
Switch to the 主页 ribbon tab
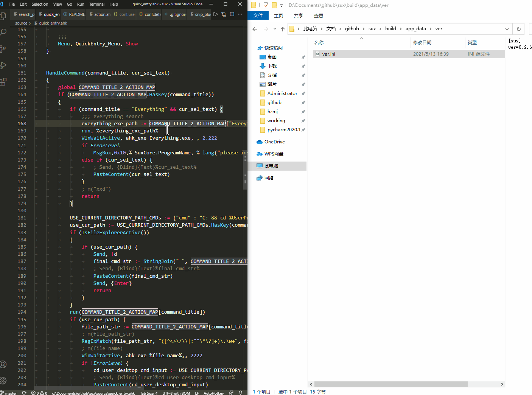pyautogui.click(x=278, y=16)
